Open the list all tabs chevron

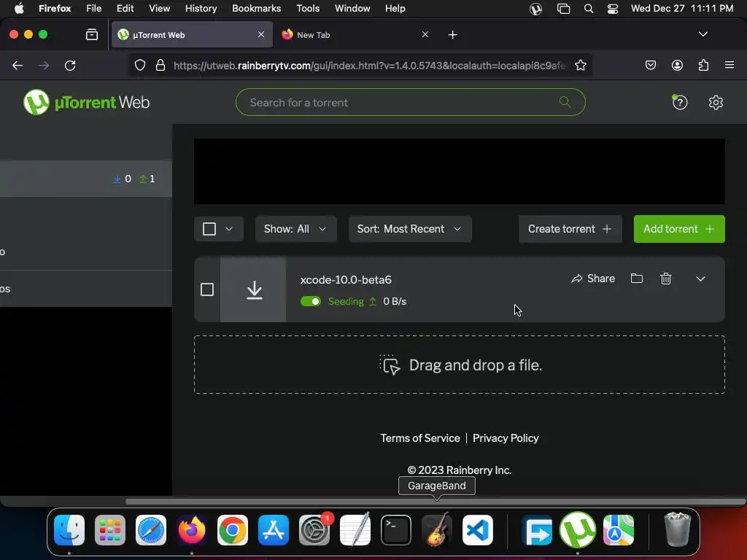tap(703, 34)
